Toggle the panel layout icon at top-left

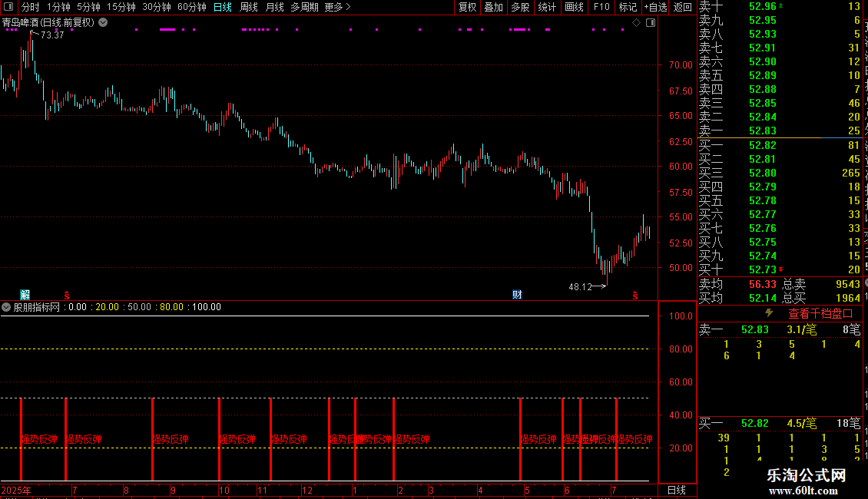[8, 7]
